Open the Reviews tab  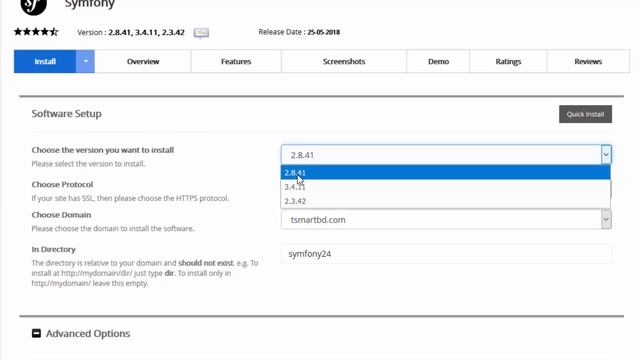point(588,62)
